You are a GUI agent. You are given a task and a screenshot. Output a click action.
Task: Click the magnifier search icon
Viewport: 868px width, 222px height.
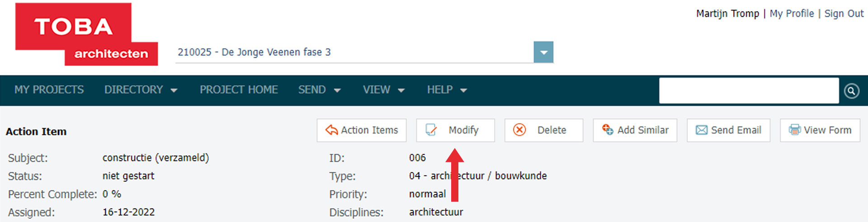click(x=851, y=91)
